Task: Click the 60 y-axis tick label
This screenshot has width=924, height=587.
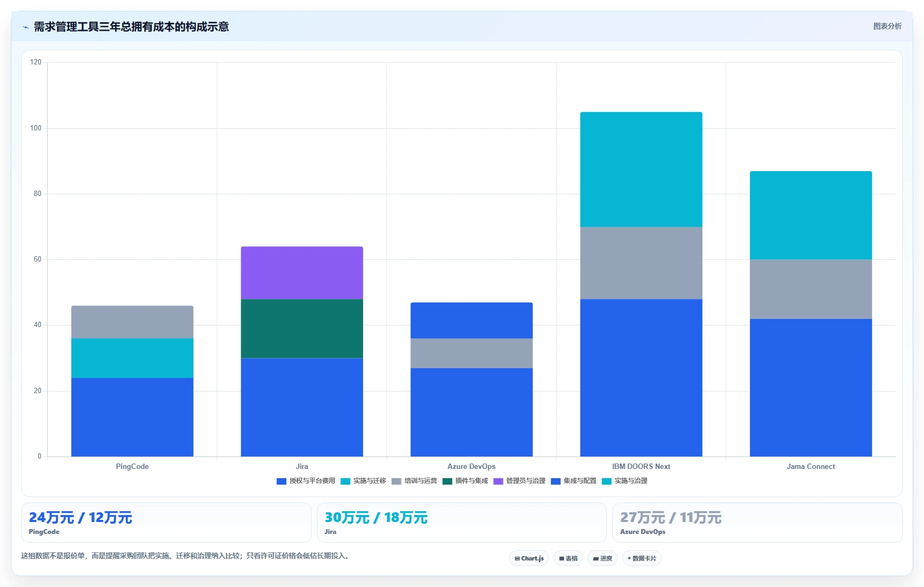Action: coord(37,259)
